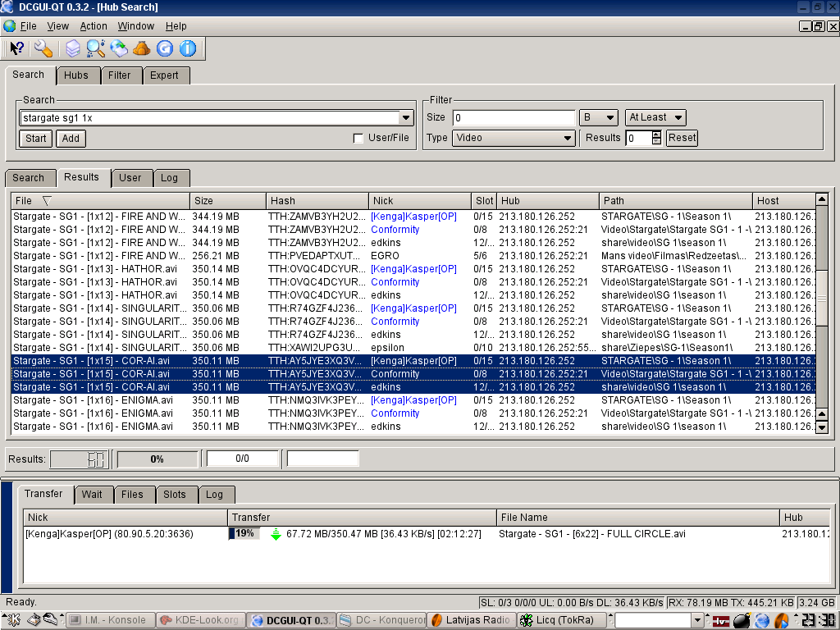Open the Action menu
This screenshot has height=630, width=840.
coord(94,25)
